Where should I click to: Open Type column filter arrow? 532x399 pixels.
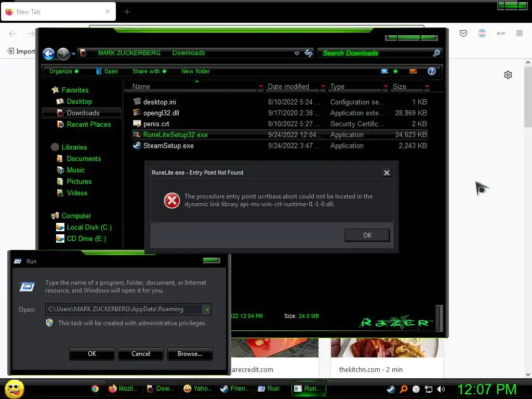pyautogui.click(x=385, y=87)
